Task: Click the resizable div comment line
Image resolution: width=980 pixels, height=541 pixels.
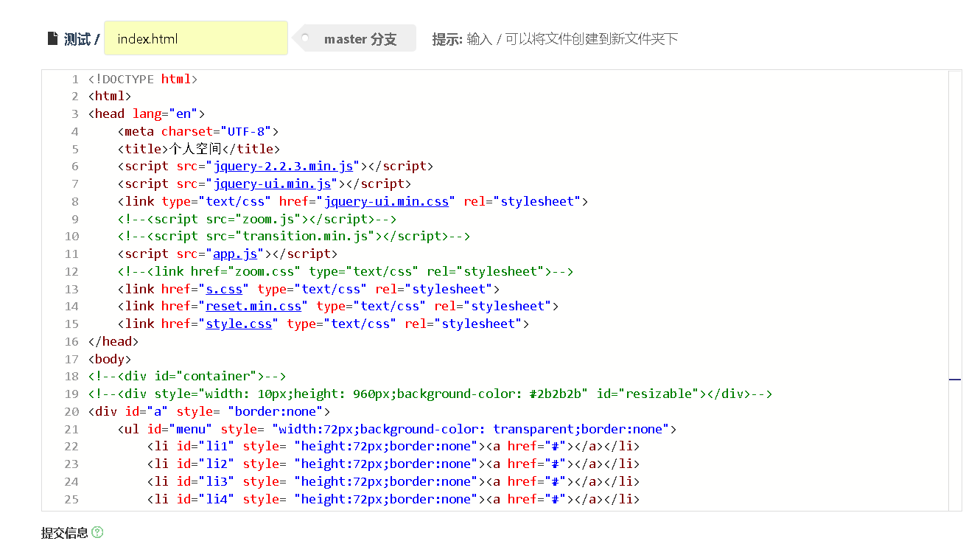Action: coord(430,394)
